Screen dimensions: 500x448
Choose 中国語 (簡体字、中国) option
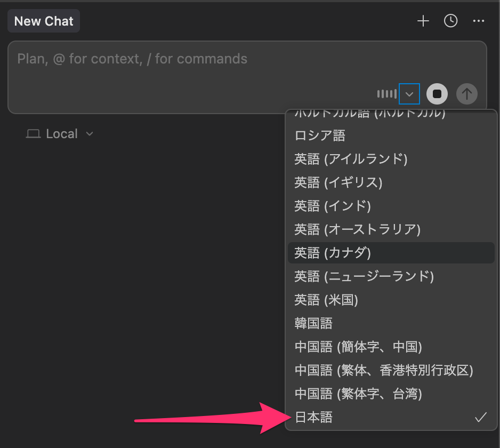tap(358, 347)
